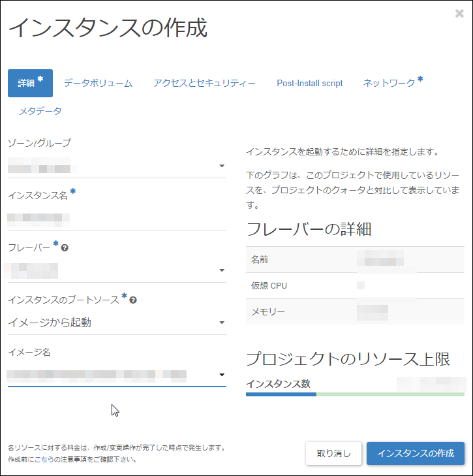Switch to the データボリューム tab
Screen dimensions: 473x476
coord(98,83)
